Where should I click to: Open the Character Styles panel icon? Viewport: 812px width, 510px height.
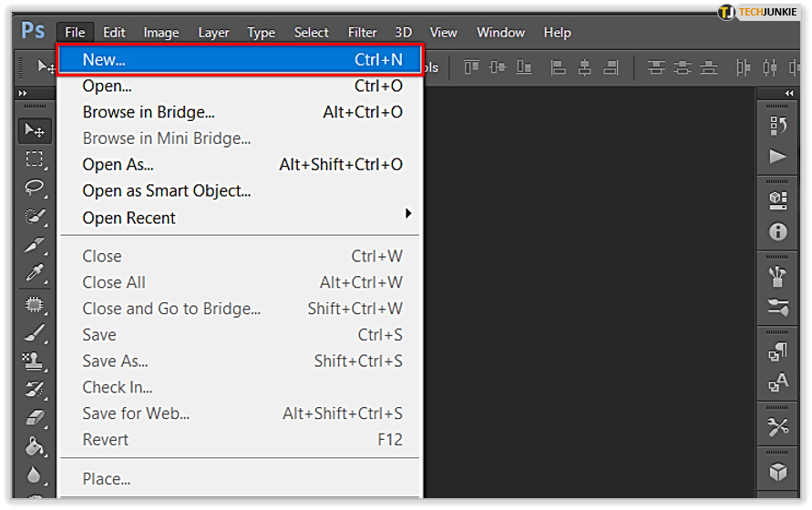(777, 382)
